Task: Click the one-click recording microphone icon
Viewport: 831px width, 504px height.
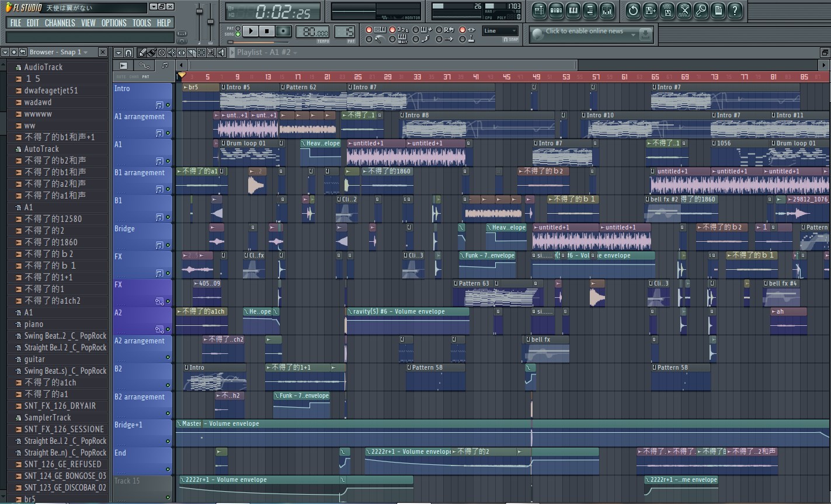Action: [x=701, y=11]
